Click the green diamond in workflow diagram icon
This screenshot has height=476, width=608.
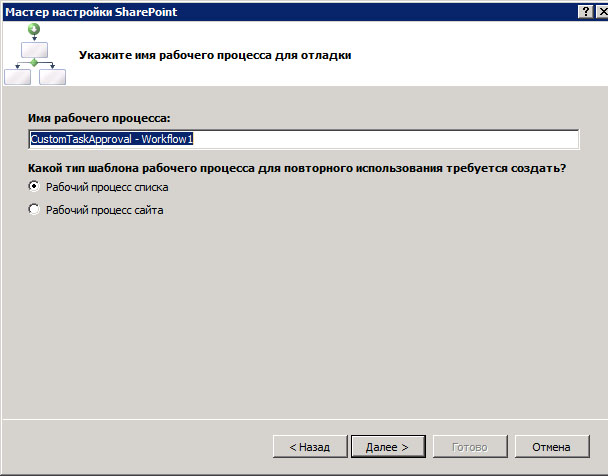(34, 62)
